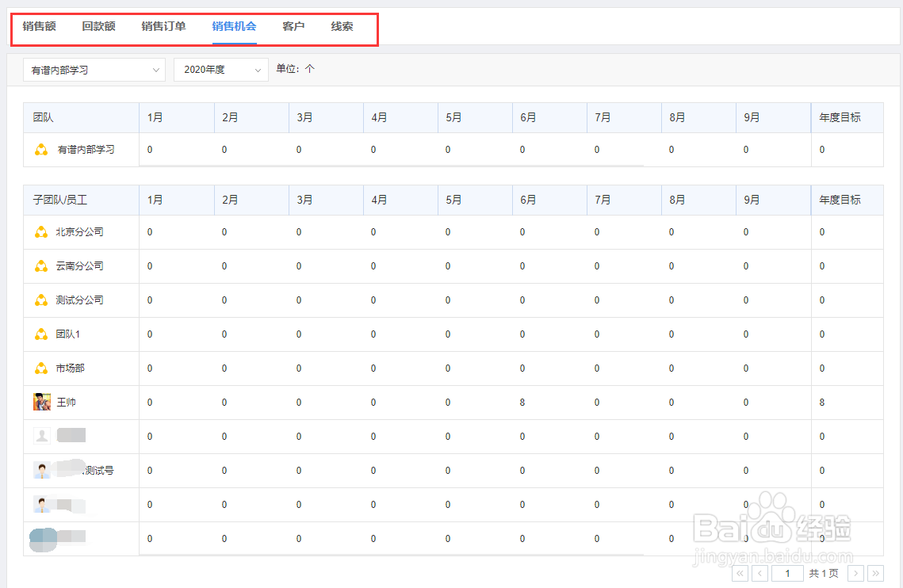Click the team icon beside 有谱内部学习 row
Screen dimensions: 903x588
(41, 150)
